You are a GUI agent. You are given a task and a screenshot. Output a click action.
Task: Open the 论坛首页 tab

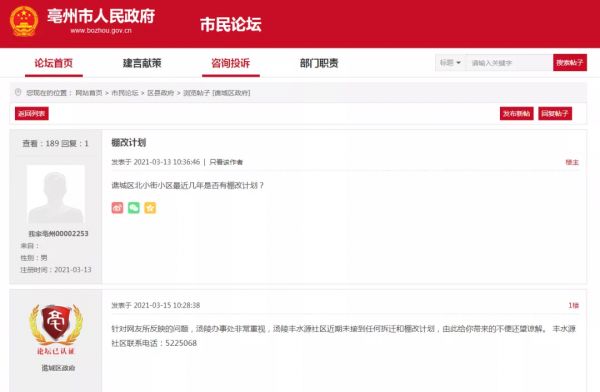pyautogui.click(x=54, y=63)
